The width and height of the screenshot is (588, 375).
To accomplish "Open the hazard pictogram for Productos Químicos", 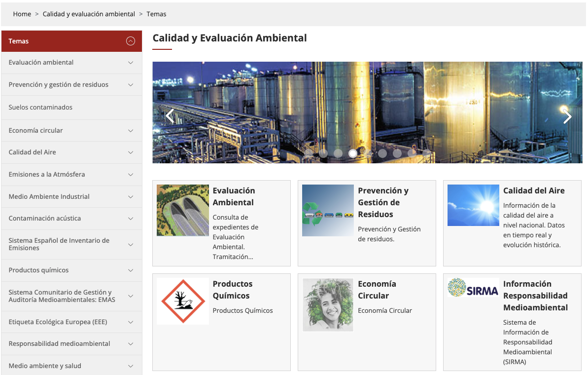I will [x=183, y=301].
